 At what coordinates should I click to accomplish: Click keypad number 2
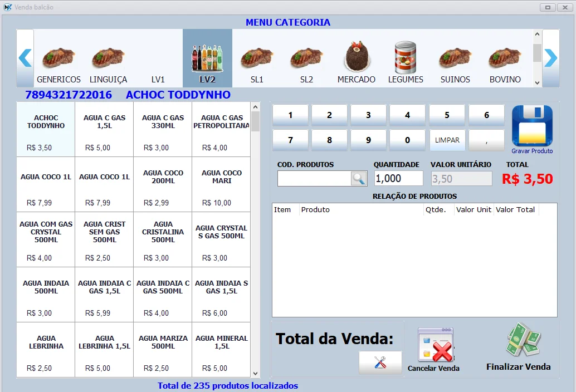click(330, 115)
